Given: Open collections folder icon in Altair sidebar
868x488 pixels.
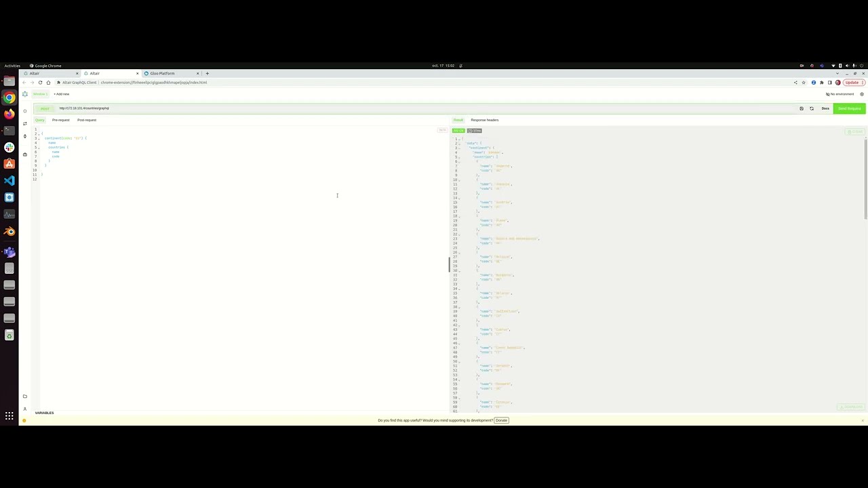Looking at the screenshot, I should click(25, 396).
